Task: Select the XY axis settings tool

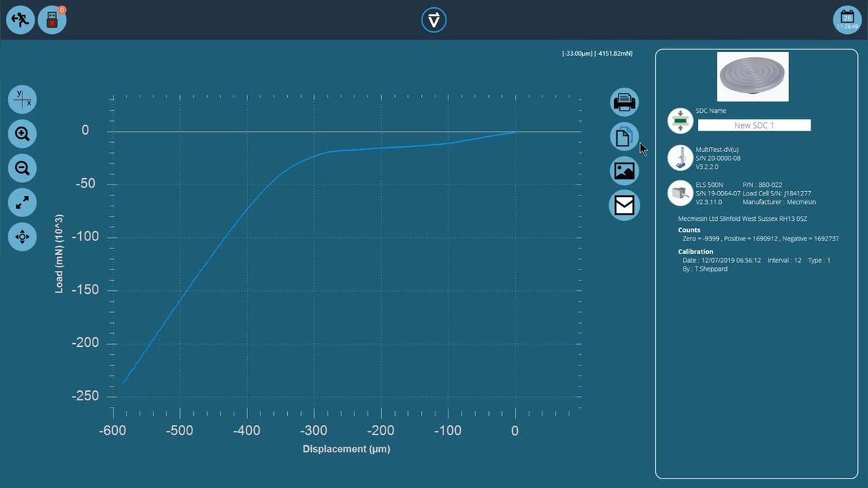Action: [x=22, y=99]
